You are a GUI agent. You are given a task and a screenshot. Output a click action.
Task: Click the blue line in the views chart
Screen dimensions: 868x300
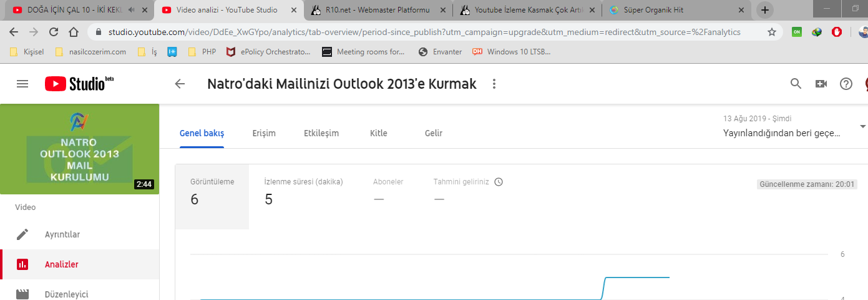point(636,277)
